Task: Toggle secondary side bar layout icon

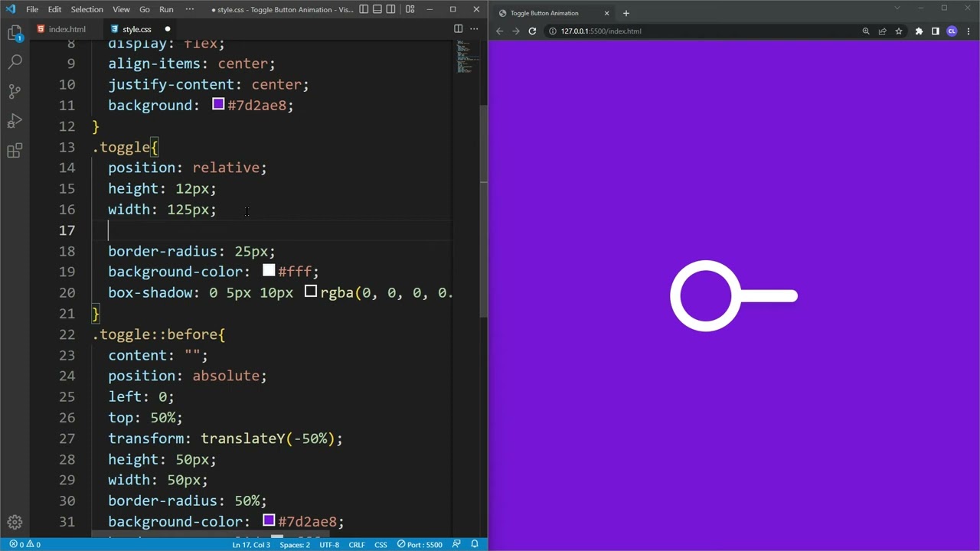Action: [391, 9]
